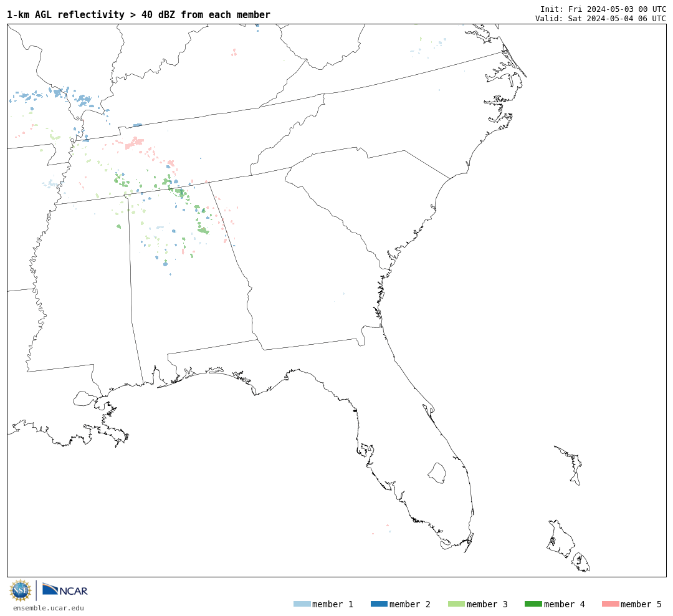Click the 'member 2' legend label
The width and height of the screenshot is (673, 616).
coord(410,604)
